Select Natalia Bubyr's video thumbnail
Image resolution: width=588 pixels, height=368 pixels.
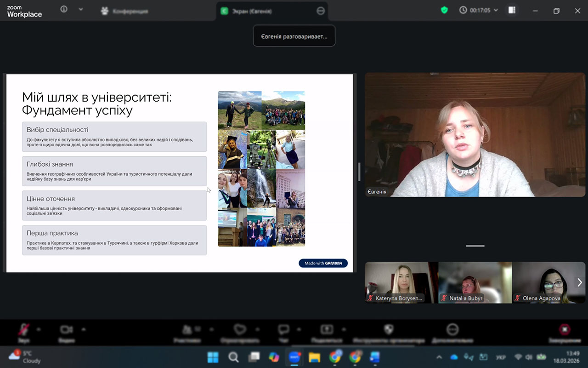(x=475, y=282)
